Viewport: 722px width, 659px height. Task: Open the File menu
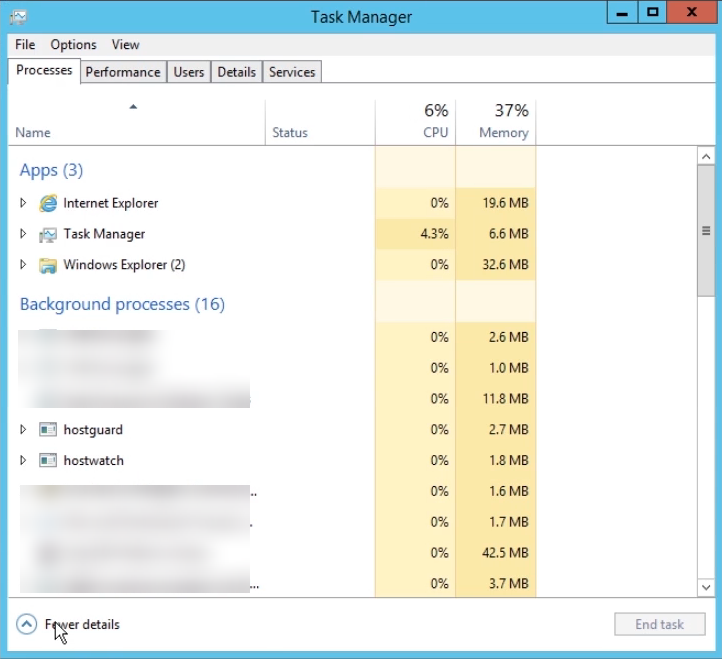pos(25,45)
